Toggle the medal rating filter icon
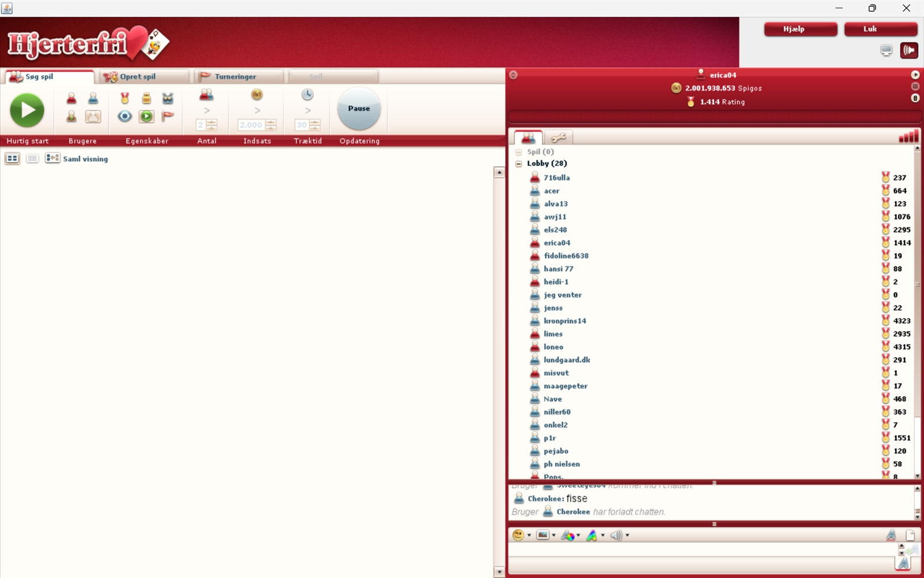The width and height of the screenshot is (924, 578). (x=125, y=98)
